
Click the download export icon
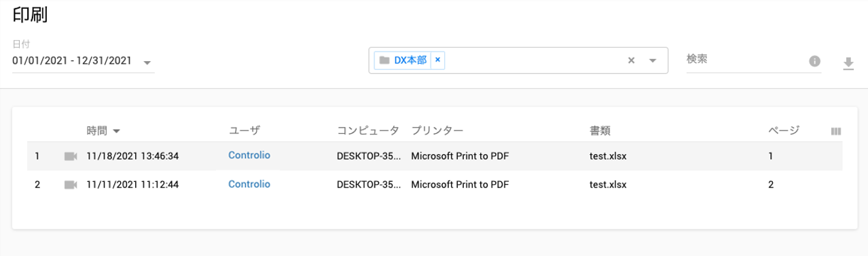tap(848, 63)
